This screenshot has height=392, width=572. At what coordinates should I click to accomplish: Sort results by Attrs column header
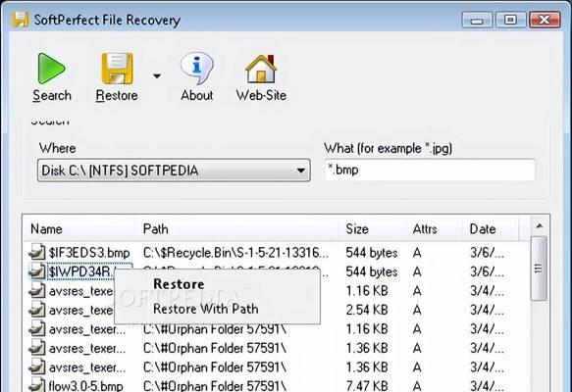tap(435, 229)
